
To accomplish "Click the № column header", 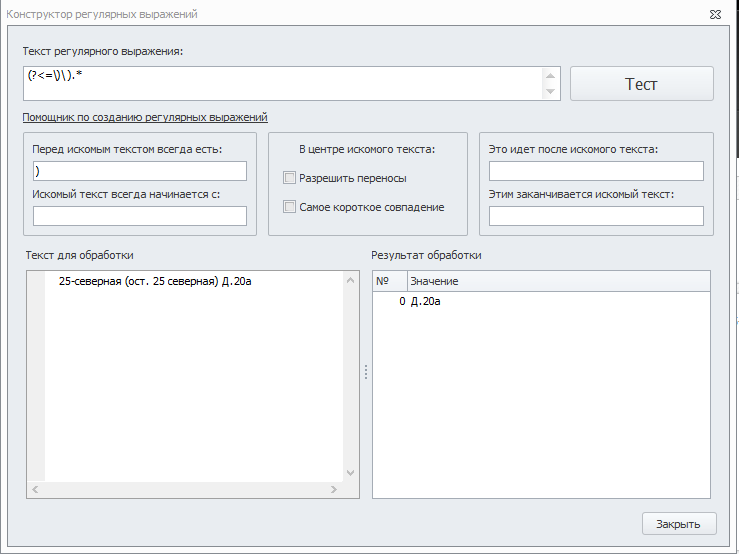I will 390,281.
